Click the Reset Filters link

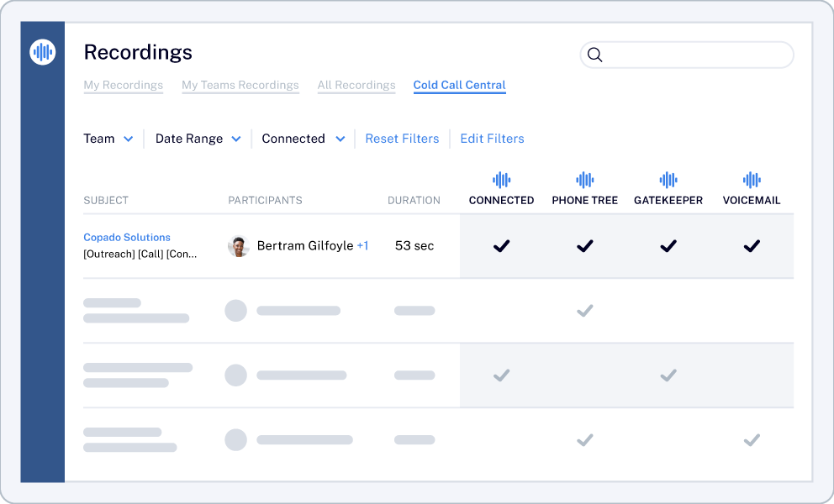pos(402,139)
